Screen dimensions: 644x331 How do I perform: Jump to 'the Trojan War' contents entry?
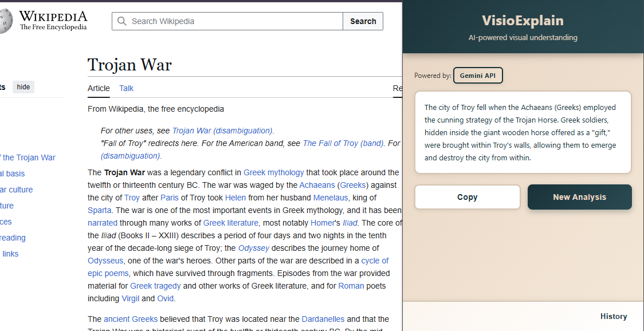point(28,157)
